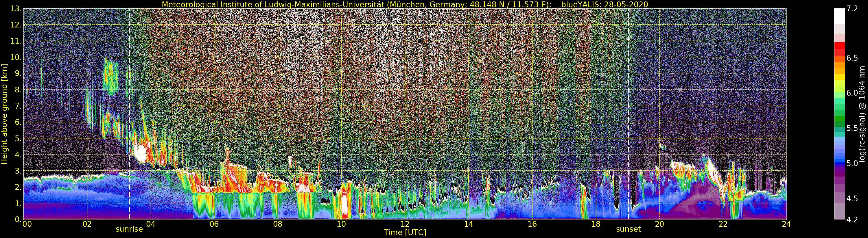The width and height of the screenshot is (868, 238).
Task: Click the "Height above ground [km]" axis label
Action: point(4,114)
